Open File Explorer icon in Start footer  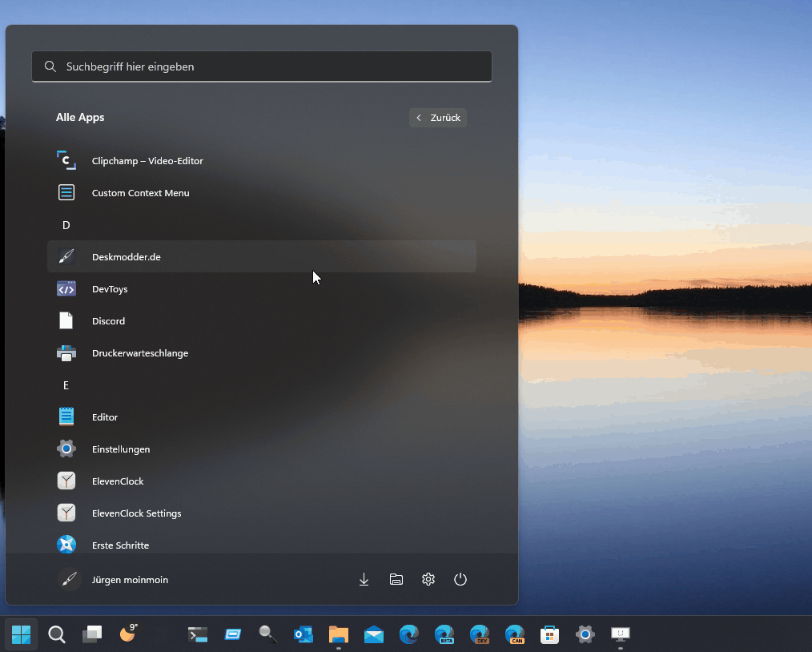(396, 579)
